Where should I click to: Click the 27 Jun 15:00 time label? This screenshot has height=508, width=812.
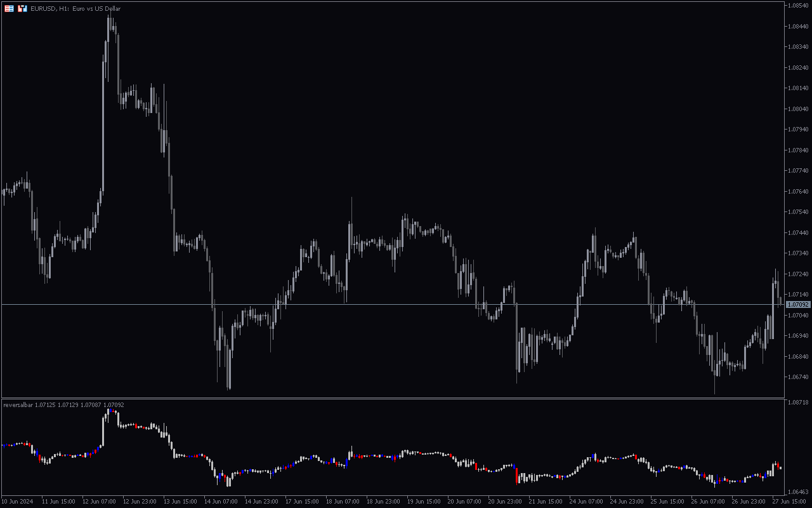(789, 502)
